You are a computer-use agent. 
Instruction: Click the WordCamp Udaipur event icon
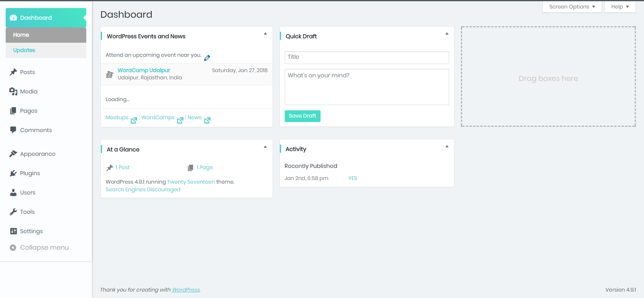click(109, 74)
